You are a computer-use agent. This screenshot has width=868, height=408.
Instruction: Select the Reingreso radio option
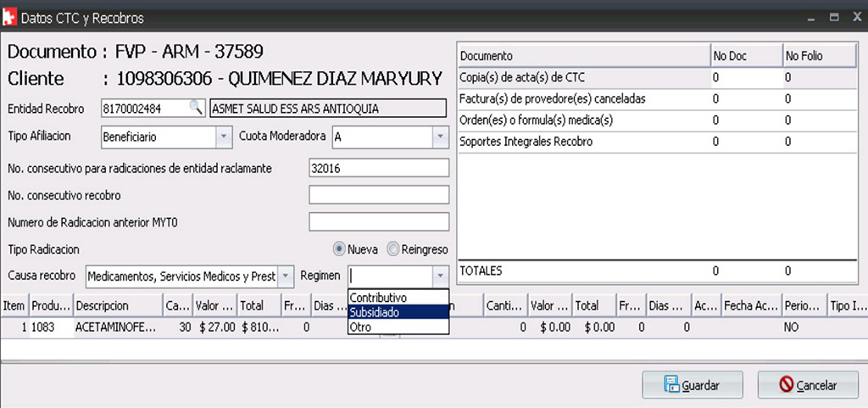pyautogui.click(x=393, y=249)
